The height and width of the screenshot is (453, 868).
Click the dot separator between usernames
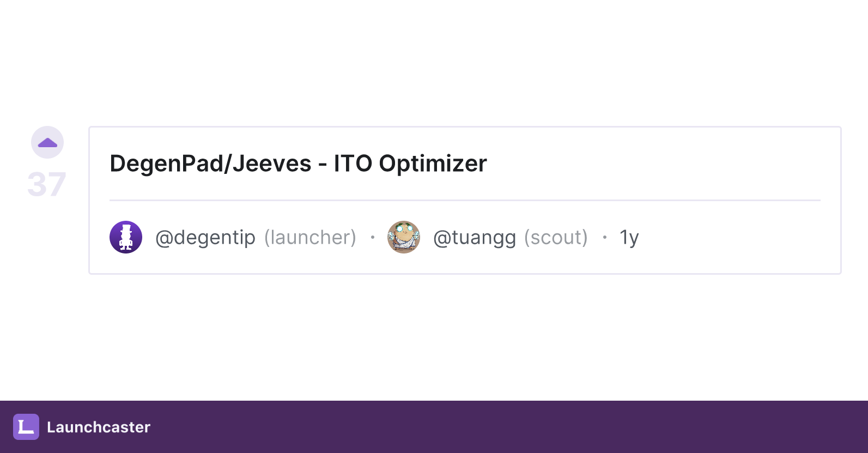372,238
